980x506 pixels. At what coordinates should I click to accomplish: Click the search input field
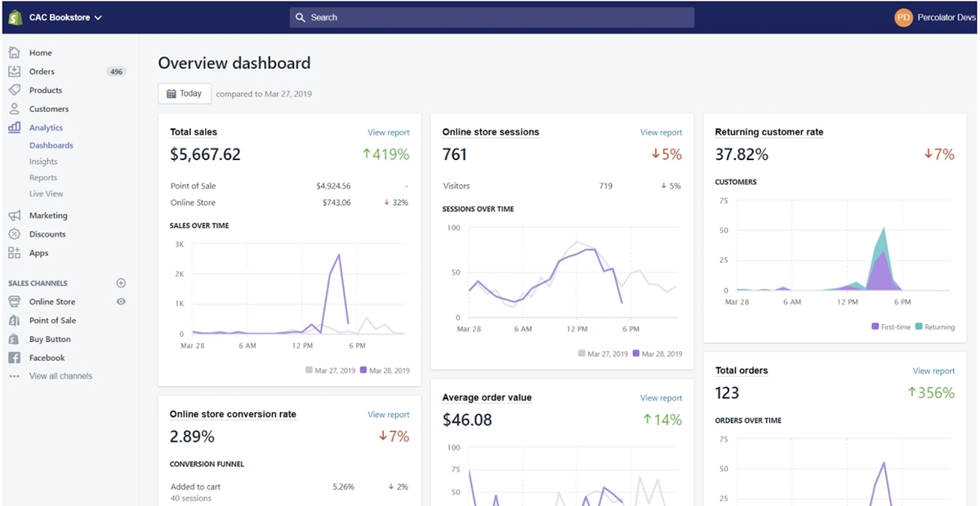point(492,17)
